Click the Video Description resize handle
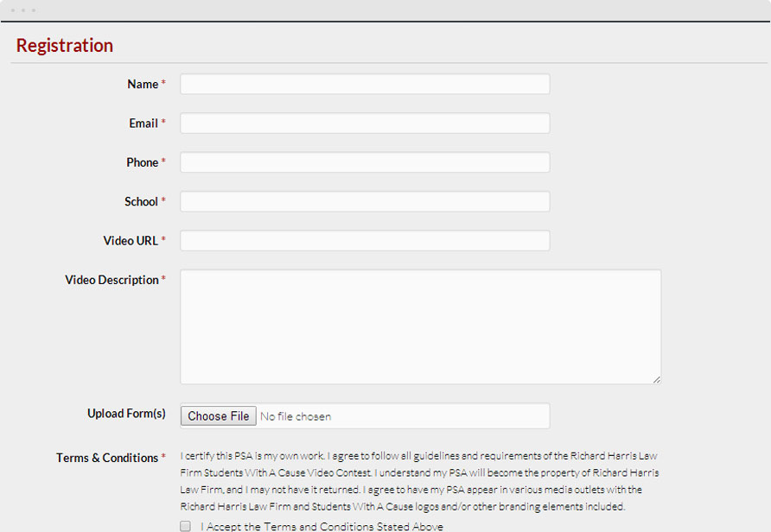 pyautogui.click(x=656, y=379)
